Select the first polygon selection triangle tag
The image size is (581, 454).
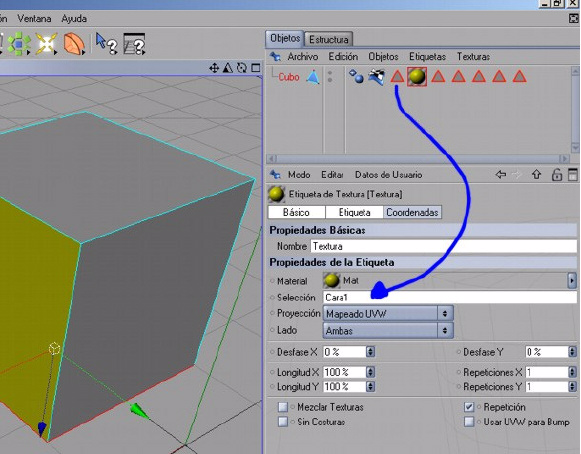[397, 77]
